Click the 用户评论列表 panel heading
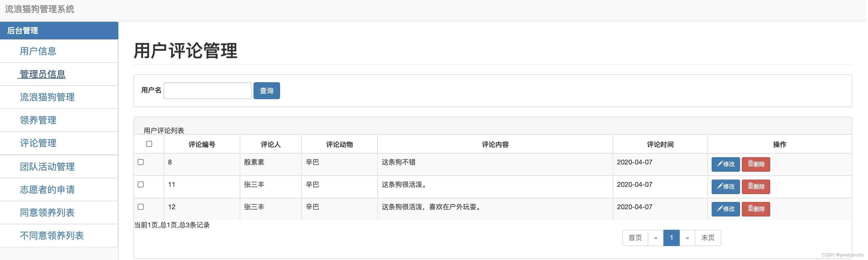Screen dimensions: 868x260 pyautogui.click(x=164, y=131)
